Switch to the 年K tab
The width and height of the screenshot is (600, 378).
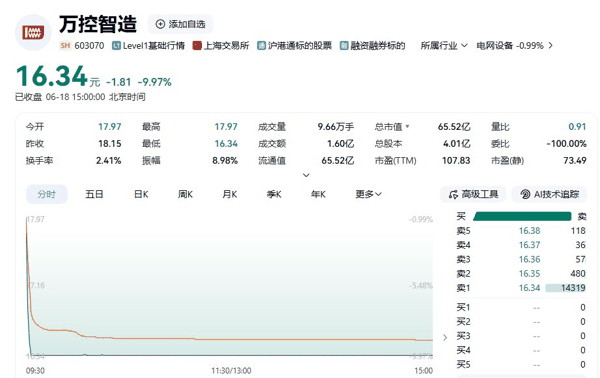[x=318, y=194]
